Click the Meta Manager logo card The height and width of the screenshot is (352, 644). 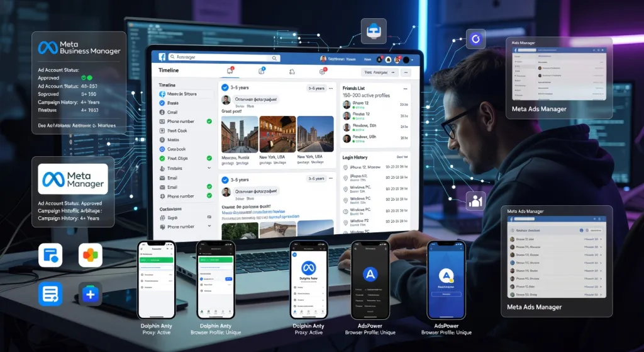(73, 179)
